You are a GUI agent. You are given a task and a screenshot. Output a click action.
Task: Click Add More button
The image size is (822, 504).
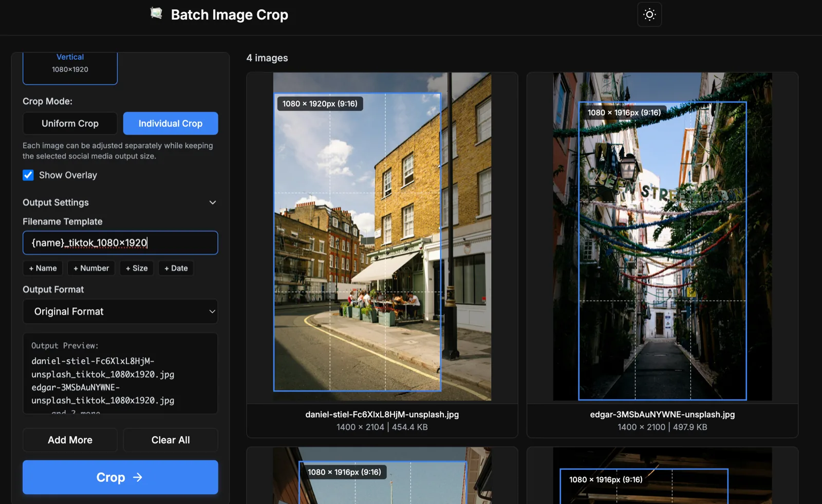[x=70, y=440]
